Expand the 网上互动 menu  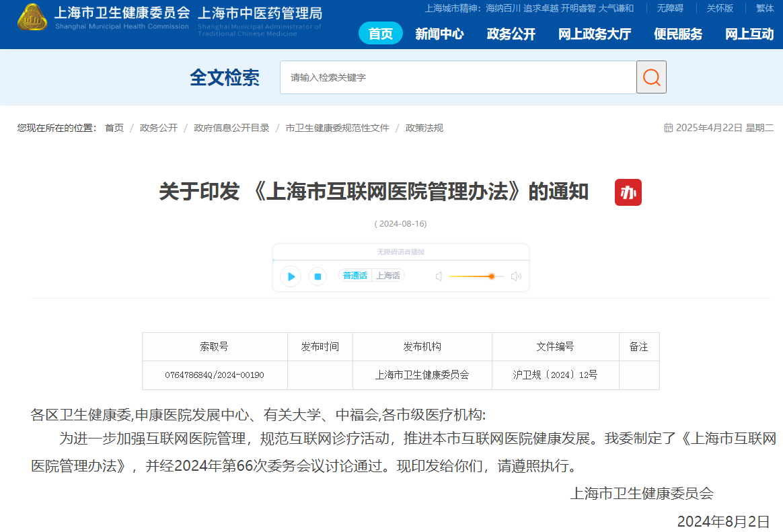tap(749, 34)
